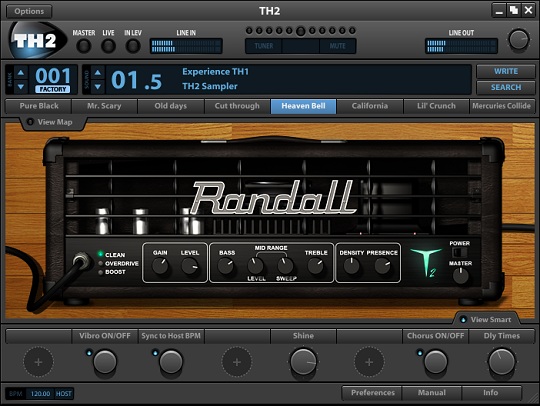Click the bank number 001 display

[x=53, y=75]
